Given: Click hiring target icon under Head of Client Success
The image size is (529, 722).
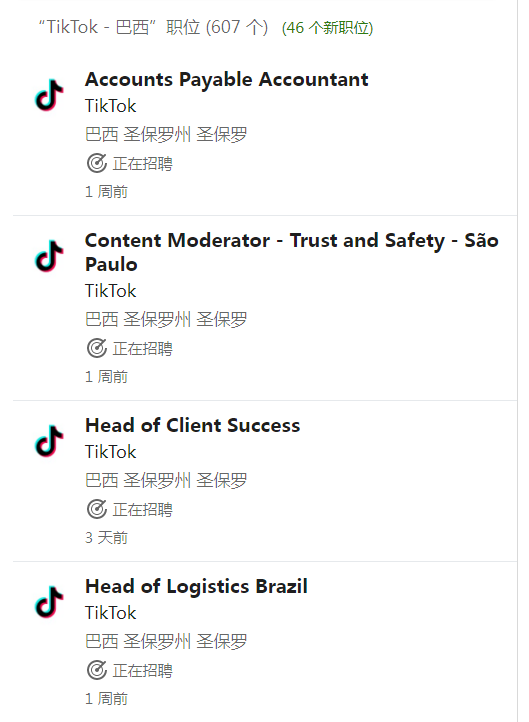Looking at the screenshot, I should tap(97, 509).
